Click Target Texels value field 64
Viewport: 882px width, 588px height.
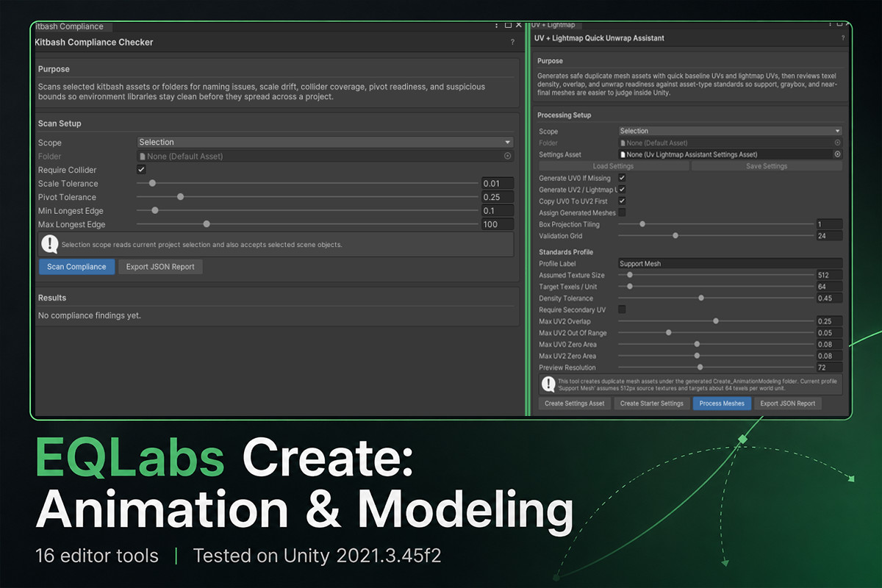[x=829, y=287]
